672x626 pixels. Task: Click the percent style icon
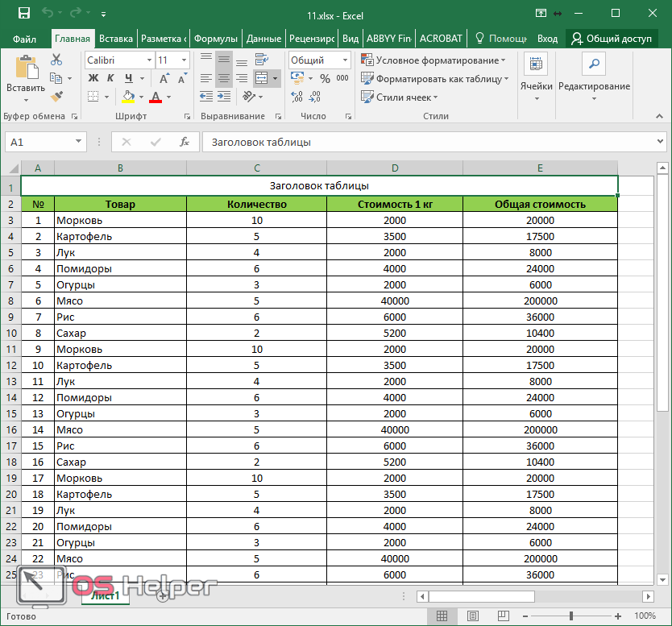coord(325,78)
